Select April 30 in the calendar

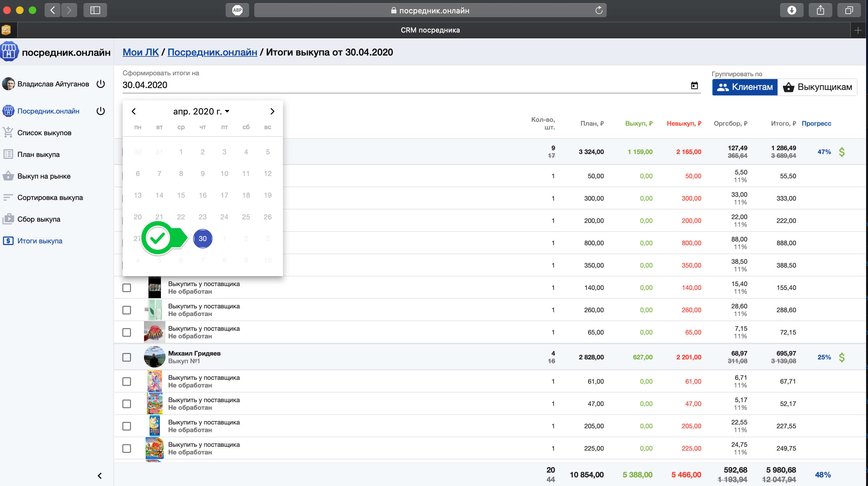203,239
